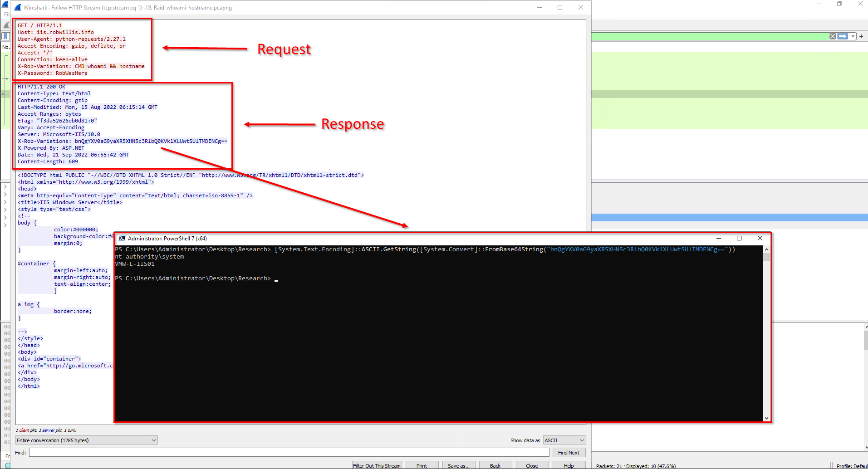
Task: Click the 'X-Powered-By: ASP.NET' header line
Action: tap(51, 148)
